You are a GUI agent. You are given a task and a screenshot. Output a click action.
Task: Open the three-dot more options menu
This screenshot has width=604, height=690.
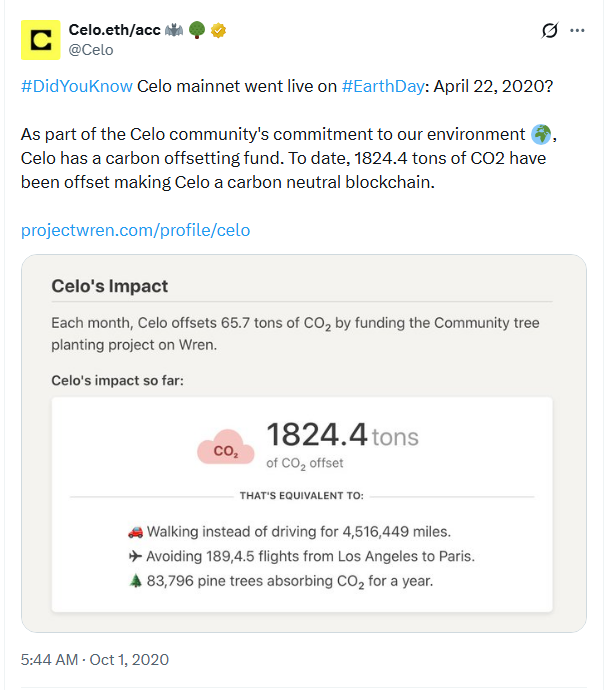point(577,31)
